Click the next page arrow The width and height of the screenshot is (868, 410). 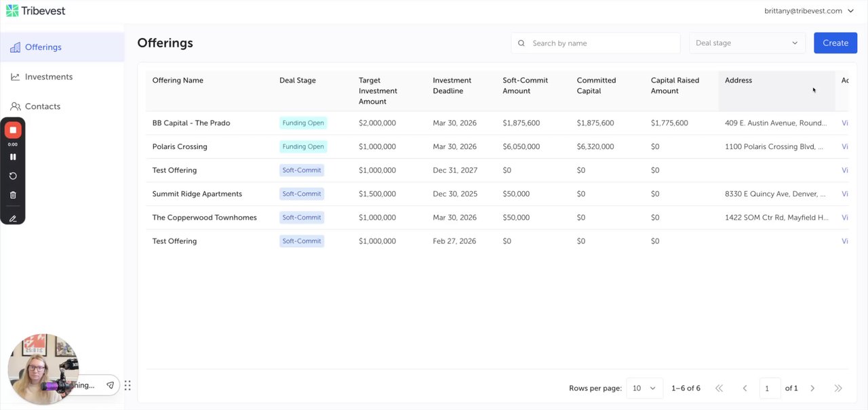[812, 388]
